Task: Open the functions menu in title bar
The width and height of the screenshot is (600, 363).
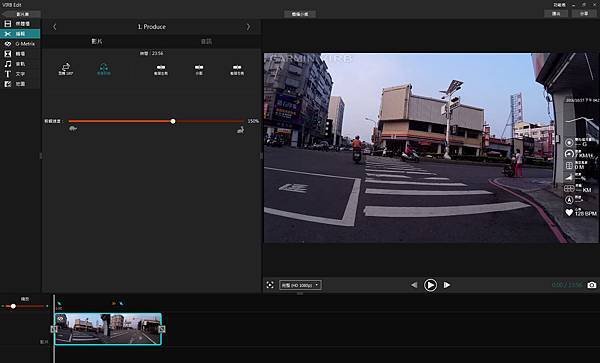Action: click(559, 5)
